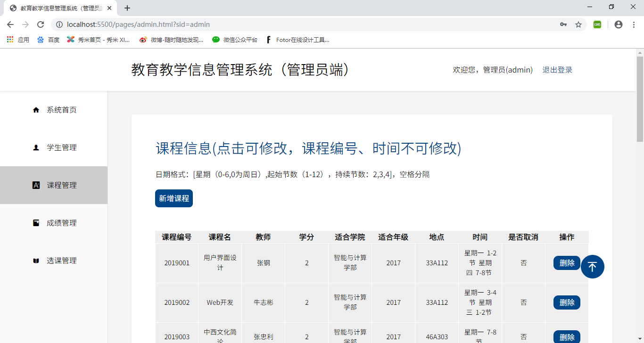The width and height of the screenshot is (644, 343).
Task: Open the 微信公众平台 bookmark
Action: (x=235, y=40)
